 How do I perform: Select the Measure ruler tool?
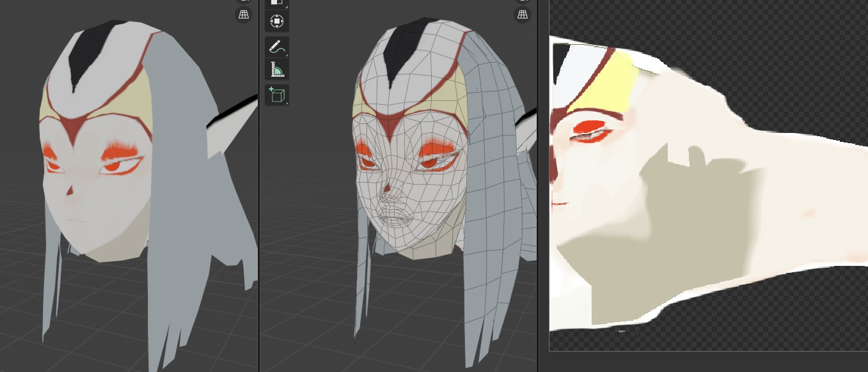(276, 70)
